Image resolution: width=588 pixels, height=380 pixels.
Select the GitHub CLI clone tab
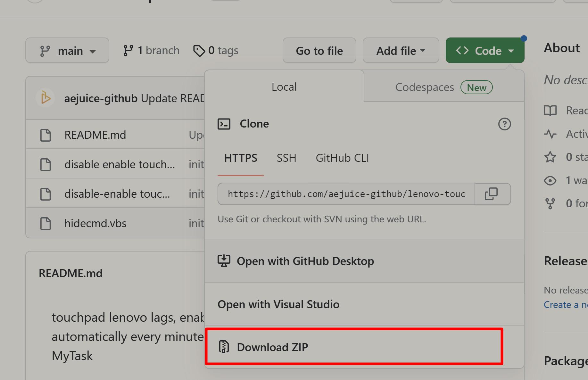pos(342,158)
